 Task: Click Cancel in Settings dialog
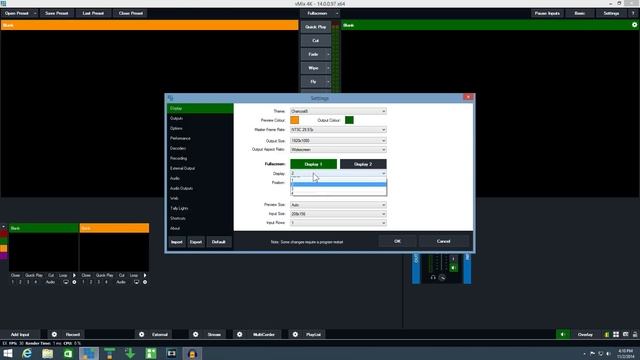point(443,241)
